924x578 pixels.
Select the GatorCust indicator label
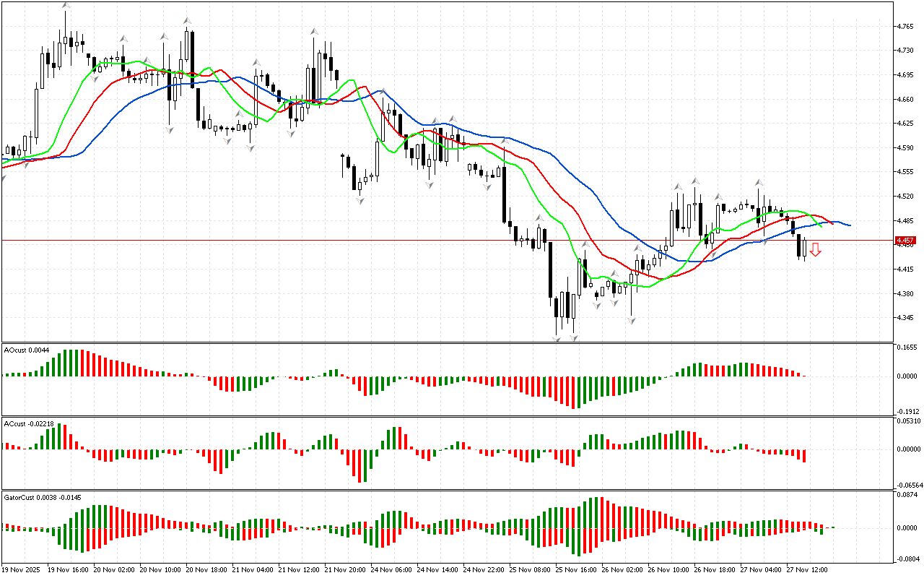pos(22,498)
